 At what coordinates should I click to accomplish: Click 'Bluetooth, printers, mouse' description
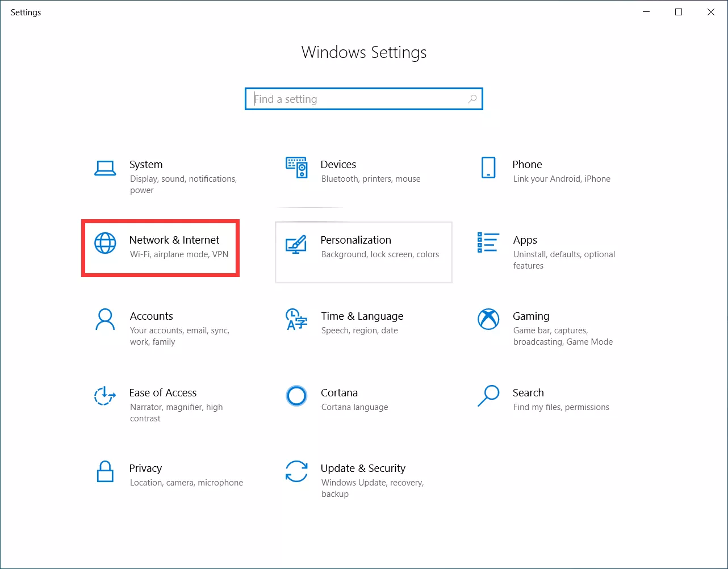pyautogui.click(x=371, y=179)
